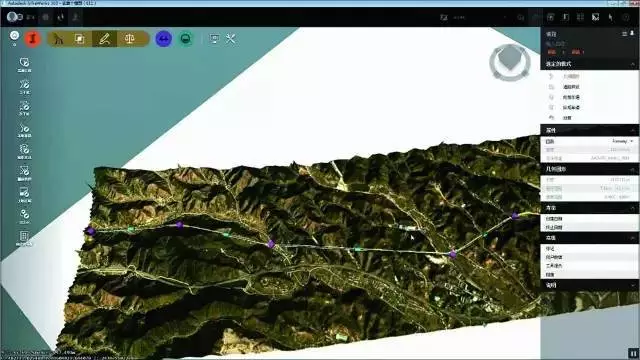
Task: Select the purple road gizmo at the road's west end
Action: point(91,231)
